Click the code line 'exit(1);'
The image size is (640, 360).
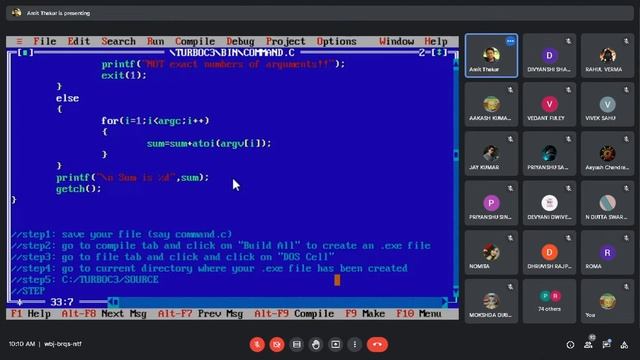coord(124,76)
